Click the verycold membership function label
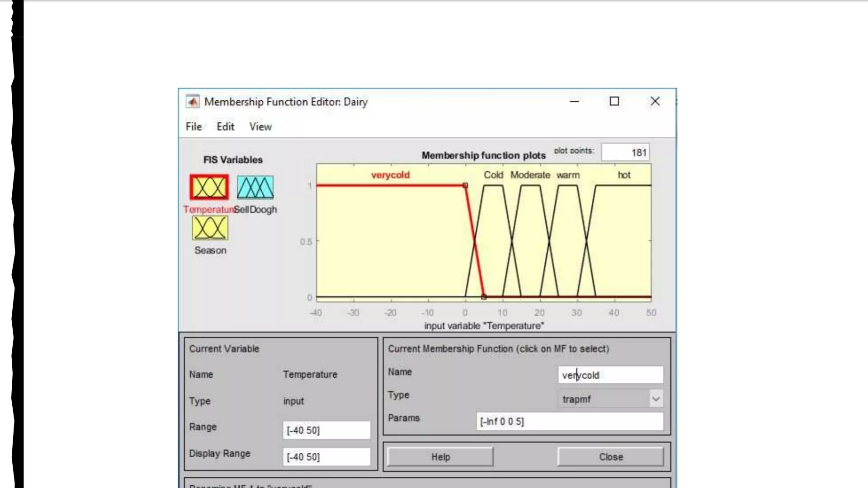Viewport: 868px width, 488px height. (x=390, y=175)
